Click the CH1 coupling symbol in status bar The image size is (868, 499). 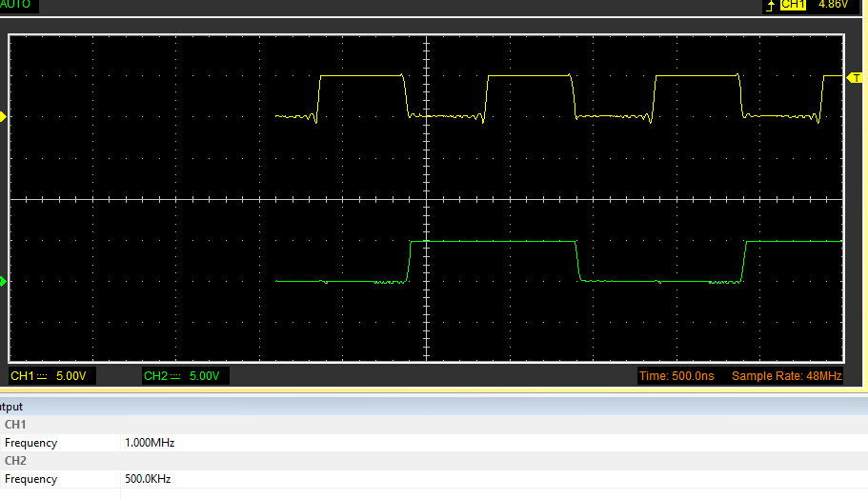pos(43,376)
